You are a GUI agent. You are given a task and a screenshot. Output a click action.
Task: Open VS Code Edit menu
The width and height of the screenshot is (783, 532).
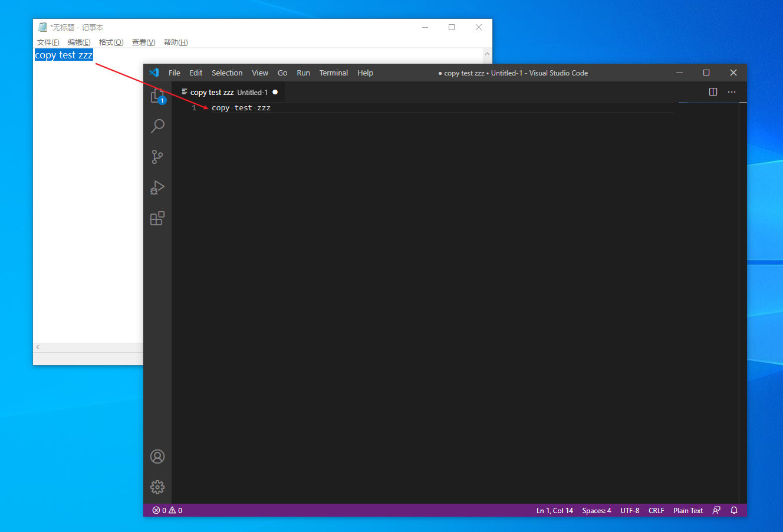coord(196,73)
